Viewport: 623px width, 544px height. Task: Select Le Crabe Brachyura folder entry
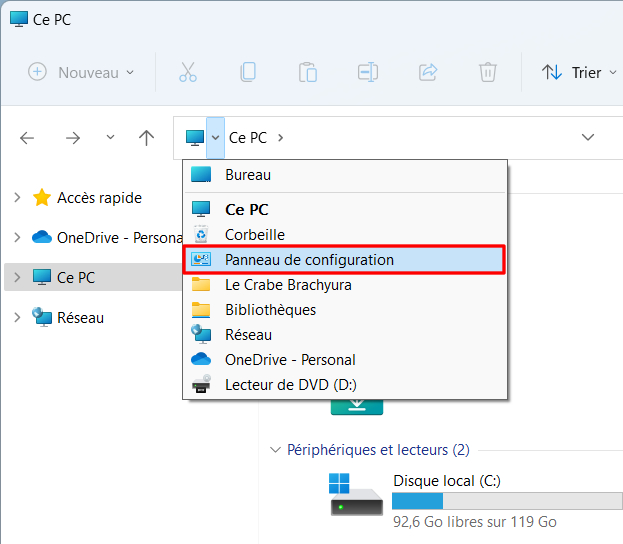click(345, 285)
